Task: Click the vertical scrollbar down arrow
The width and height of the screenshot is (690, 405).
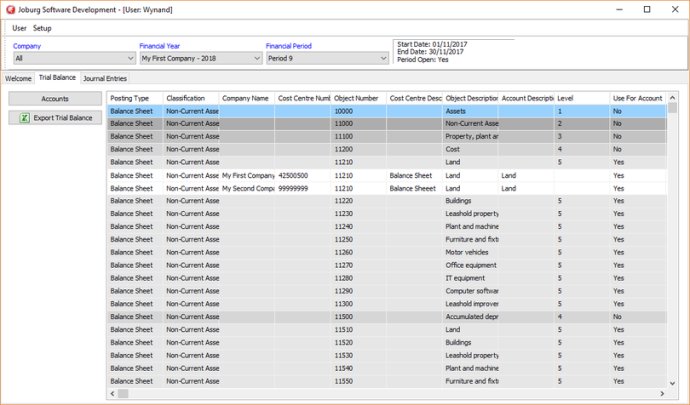Action: point(672,383)
